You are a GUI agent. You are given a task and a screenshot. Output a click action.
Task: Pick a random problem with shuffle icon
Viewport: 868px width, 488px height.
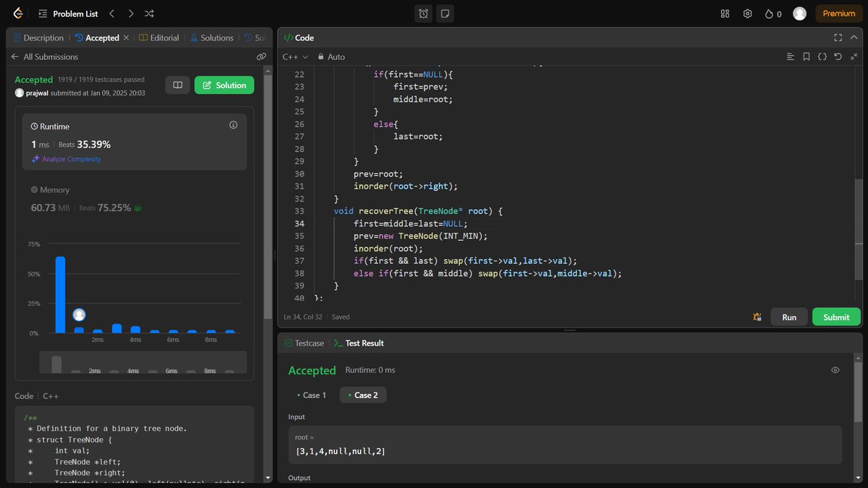click(x=149, y=13)
